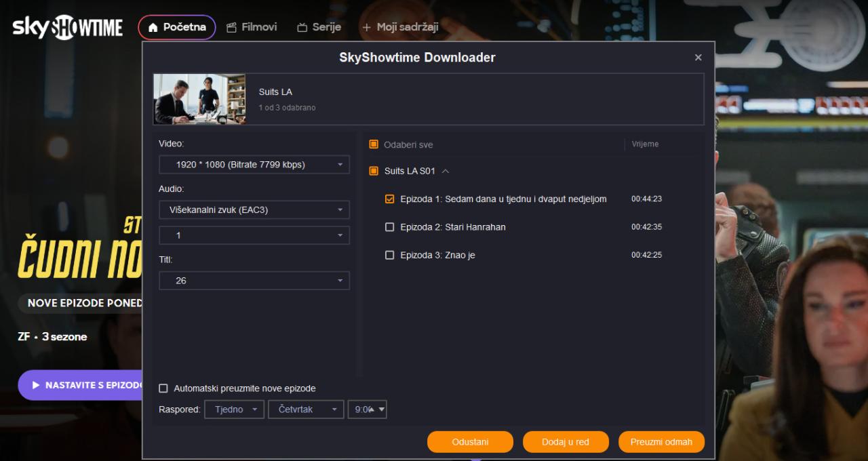Close the SkyShowtime Downloader dialog
The image size is (868, 461).
click(698, 58)
